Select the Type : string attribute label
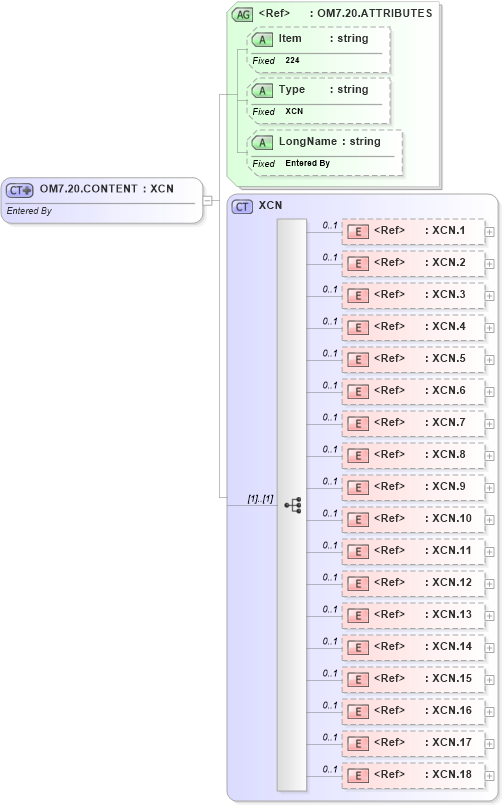502x805 pixels. coord(323,89)
